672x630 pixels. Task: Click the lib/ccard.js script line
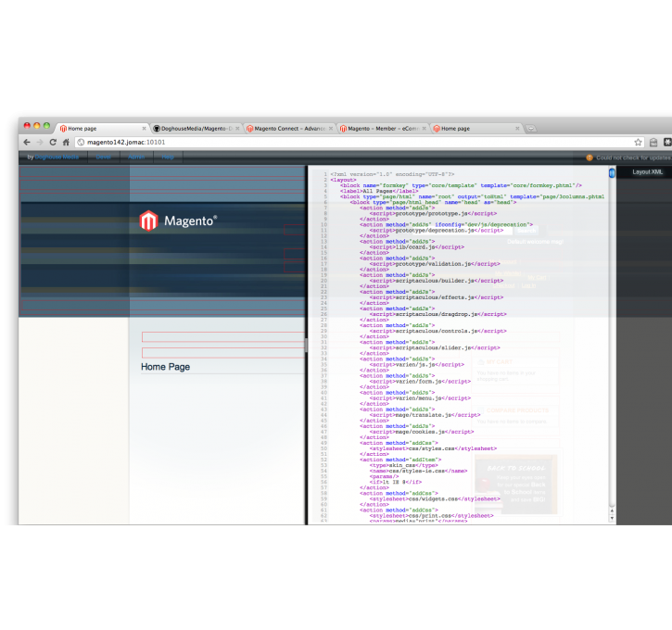417,247
